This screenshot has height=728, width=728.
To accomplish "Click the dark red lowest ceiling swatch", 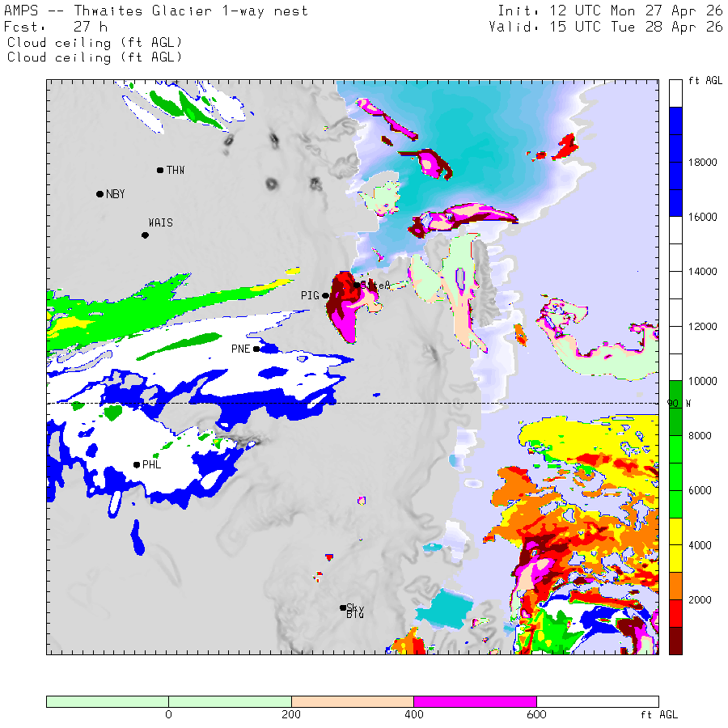I will (675, 641).
